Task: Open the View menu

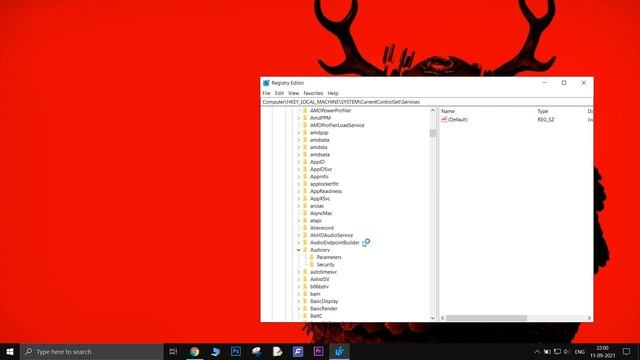Action: coord(293,93)
